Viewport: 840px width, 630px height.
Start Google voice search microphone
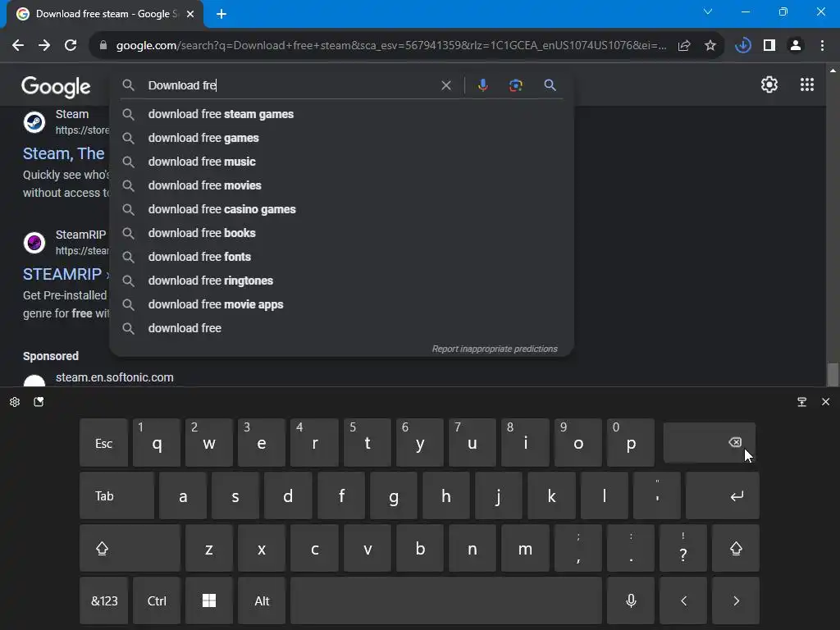pos(482,85)
